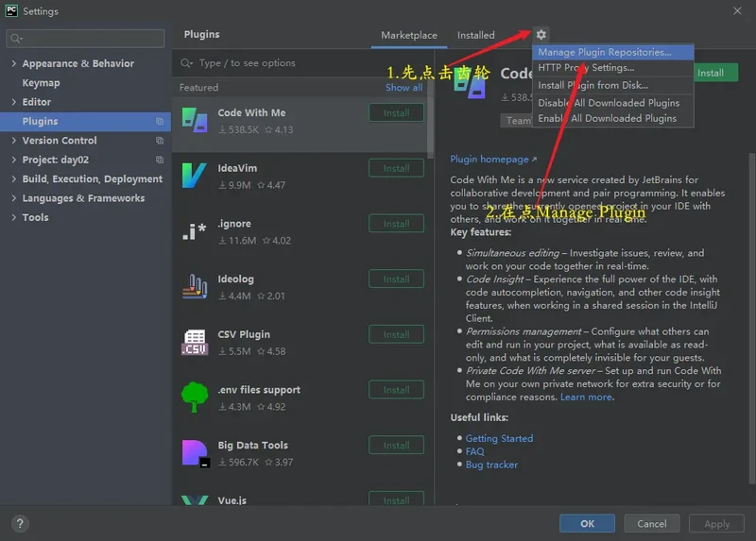This screenshot has height=541, width=756.
Task: Expand the Version Control section
Action: coord(13,141)
